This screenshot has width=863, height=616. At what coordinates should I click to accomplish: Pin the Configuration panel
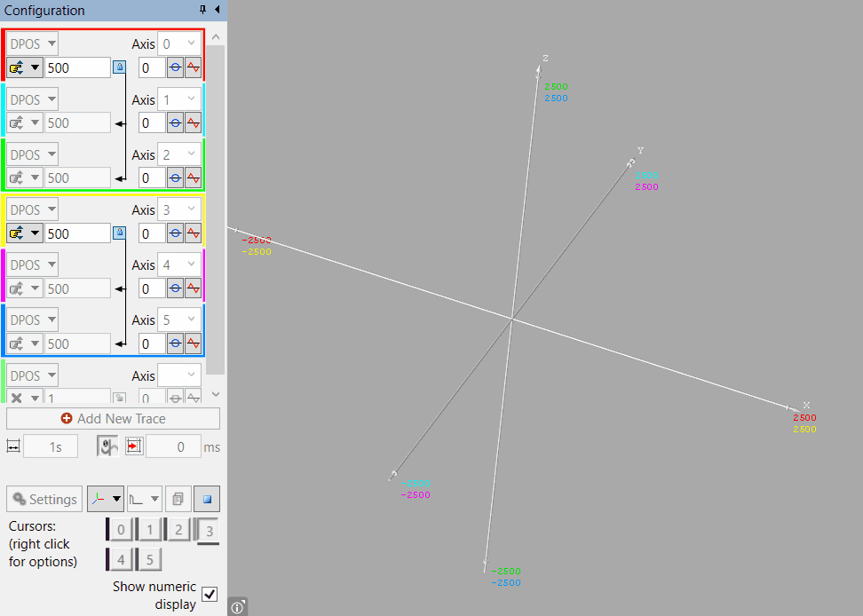click(202, 10)
